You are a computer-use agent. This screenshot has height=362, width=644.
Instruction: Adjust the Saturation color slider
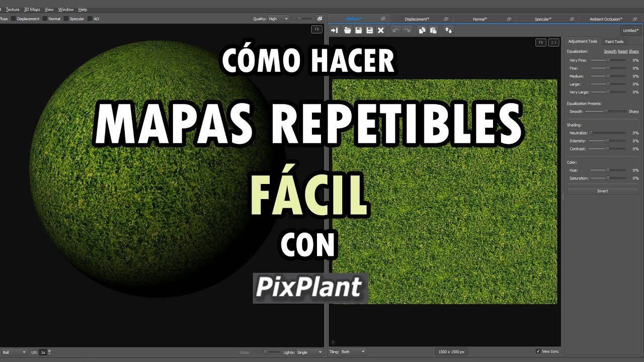[x=608, y=178]
